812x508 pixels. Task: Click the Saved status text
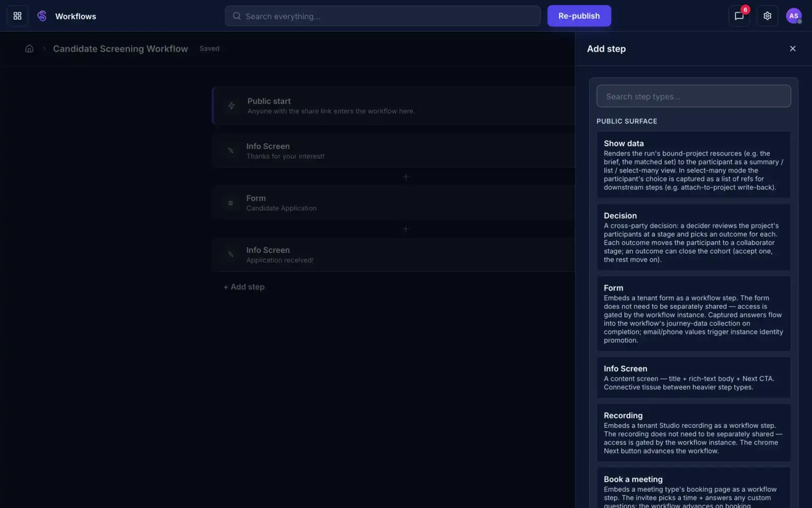[x=210, y=48]
